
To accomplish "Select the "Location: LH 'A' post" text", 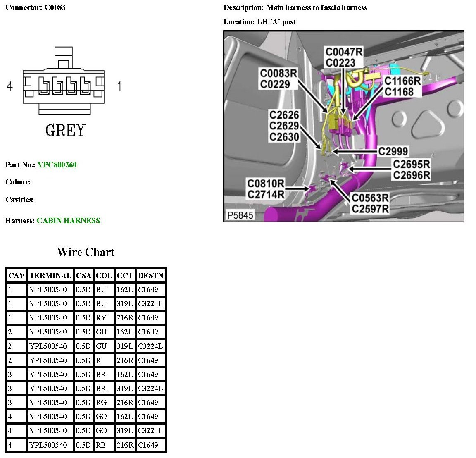I will (x=259, y=22).
